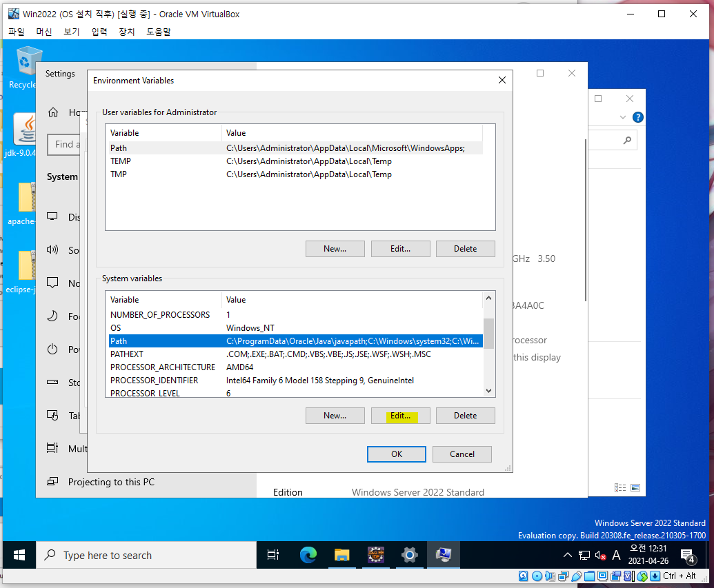Open the 머신 menu
The width and height of the screenshot is (714, 588).
point(43,32)
